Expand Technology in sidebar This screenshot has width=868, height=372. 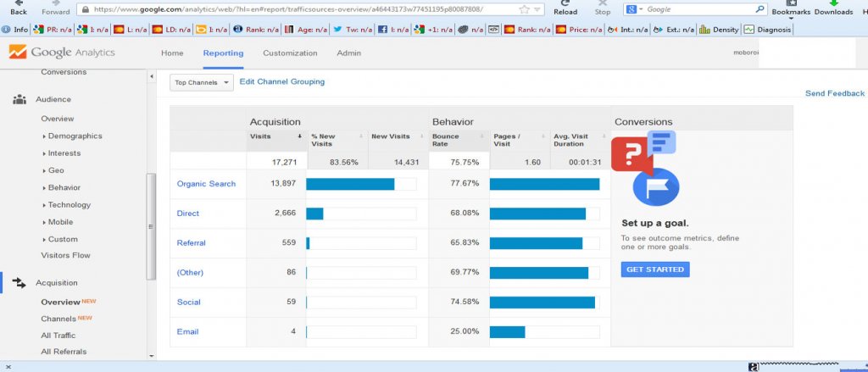pos(66,205)
